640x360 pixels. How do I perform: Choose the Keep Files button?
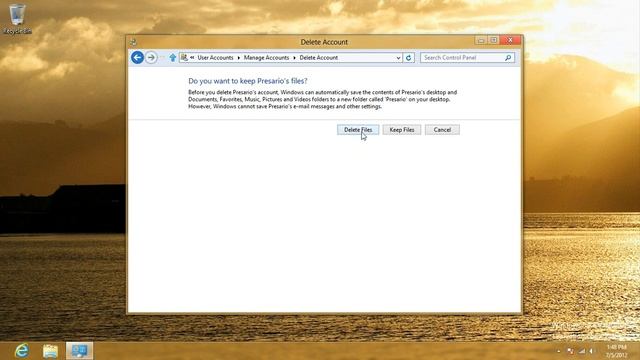click(402, 130)
